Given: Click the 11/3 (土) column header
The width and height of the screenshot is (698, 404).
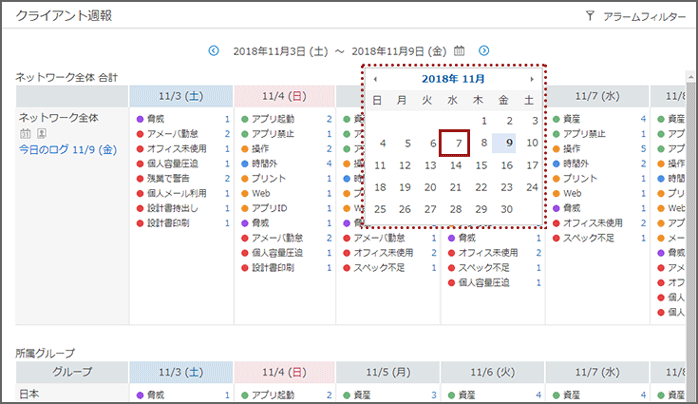Looking at the screenshot, I should pyautogui.click(x=181, y=96).
